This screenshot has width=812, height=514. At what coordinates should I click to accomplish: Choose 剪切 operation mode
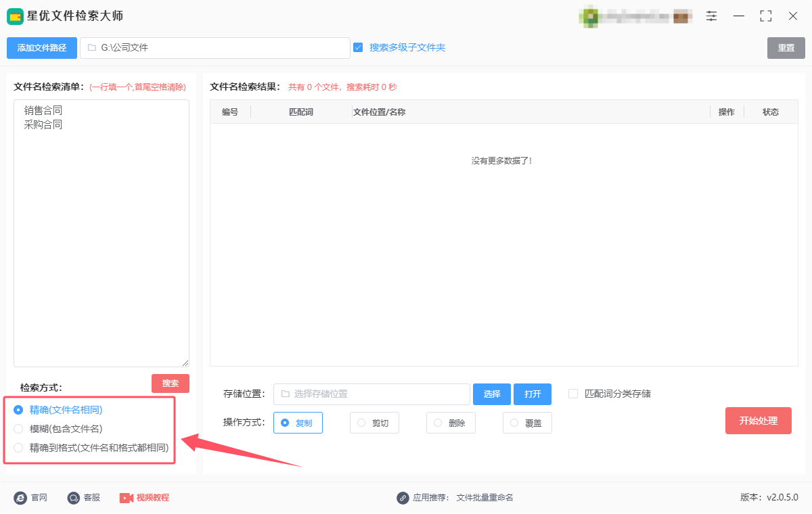374,423
